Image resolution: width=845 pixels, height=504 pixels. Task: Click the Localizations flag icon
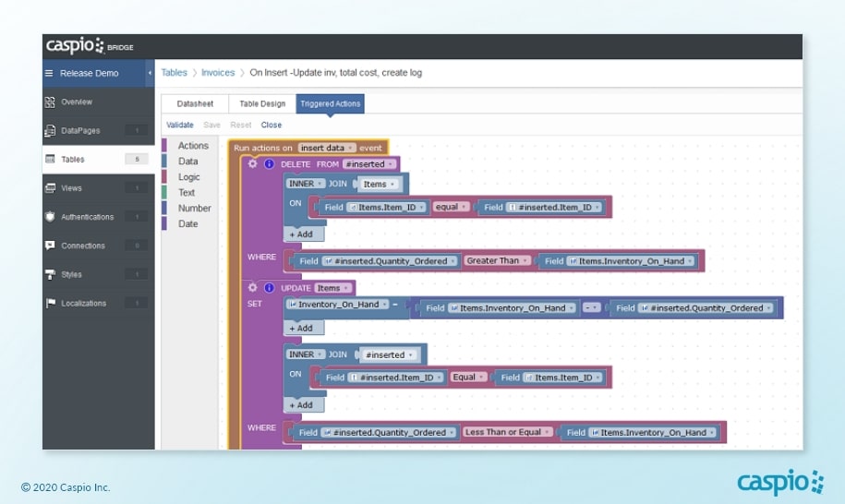pyautogui.click(x=50, y=303)
